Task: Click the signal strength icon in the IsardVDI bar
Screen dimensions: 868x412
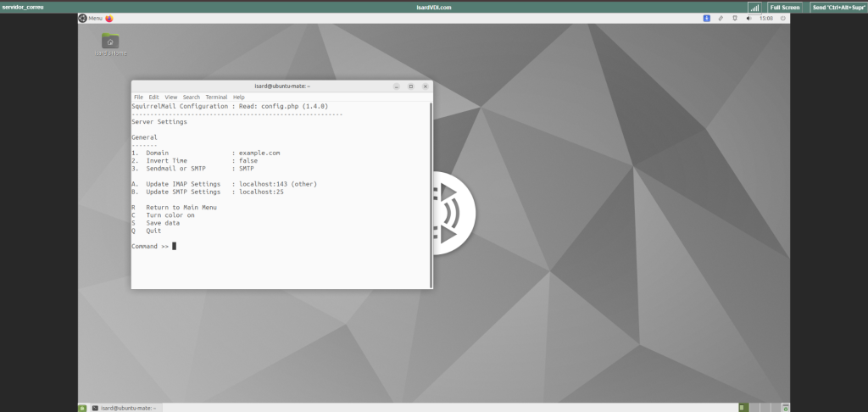Action: 754,7
